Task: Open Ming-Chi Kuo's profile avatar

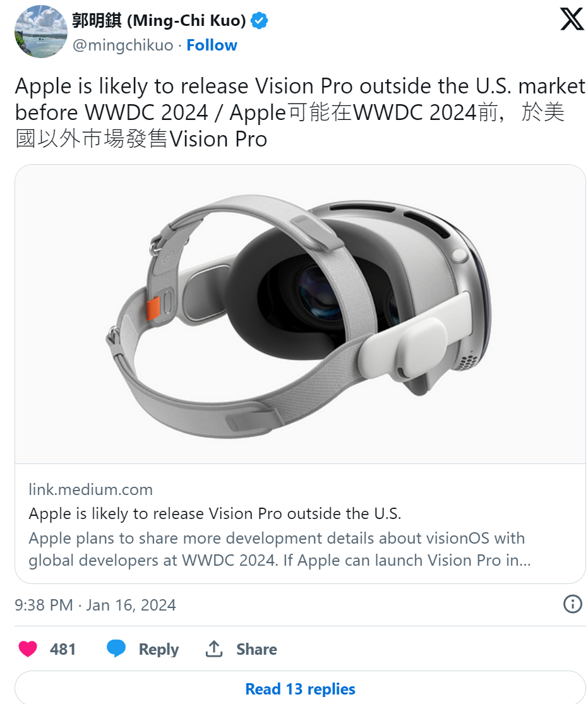Action: pos(41,32)
